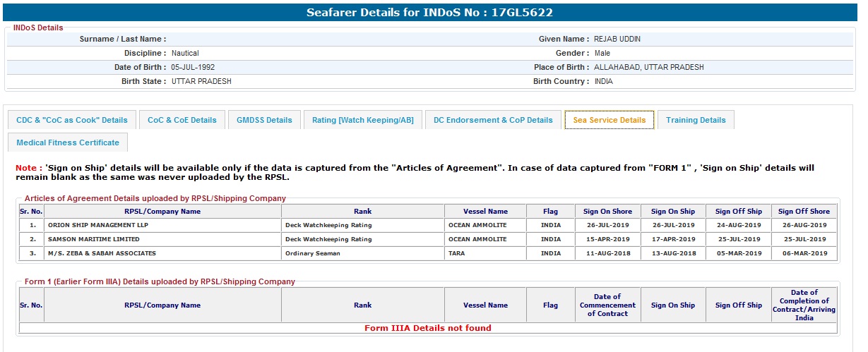Click the Form IIIA Details not found message
The image size is (868, 352).
(427, 328)
